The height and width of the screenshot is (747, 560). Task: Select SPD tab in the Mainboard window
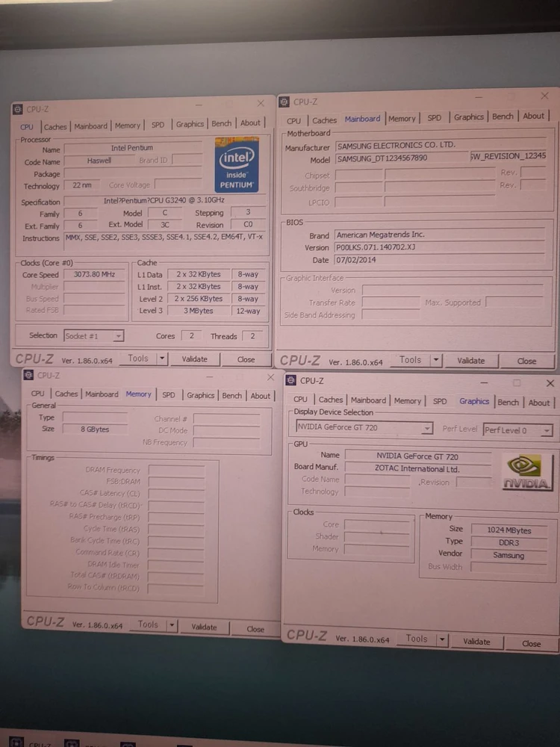tap(434, 118)
